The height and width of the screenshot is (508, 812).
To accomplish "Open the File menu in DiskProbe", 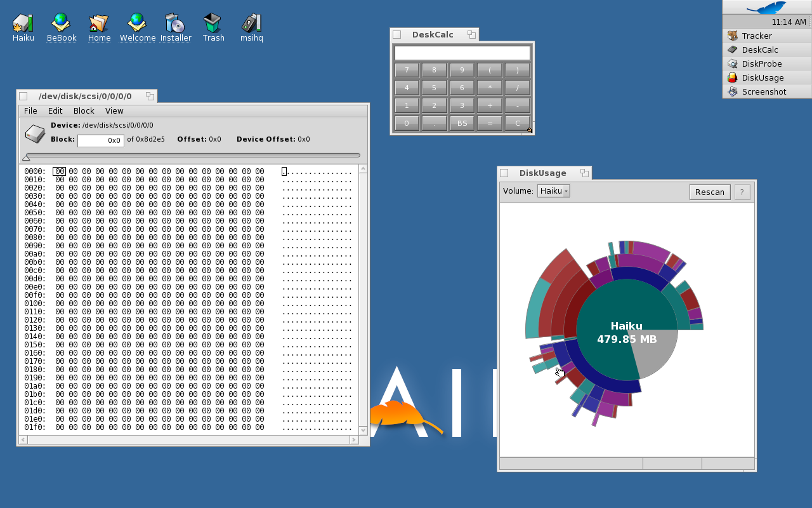I will pyautogui.click(x=30, y=110).
